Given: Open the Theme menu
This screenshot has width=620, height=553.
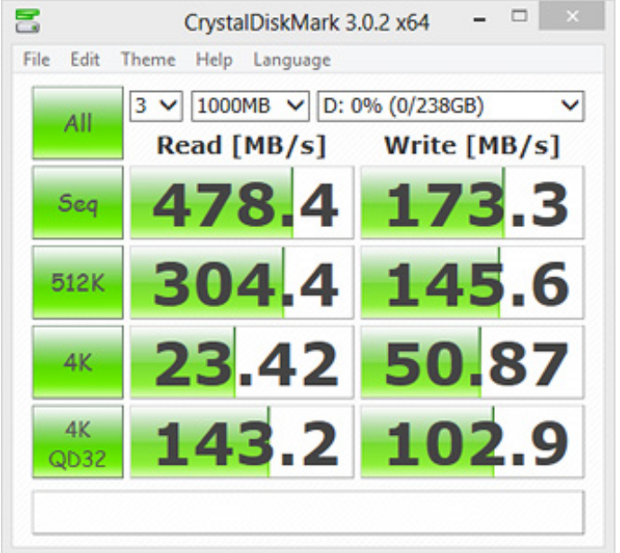Looking at the screenshot, I should [x=148, y=60].
